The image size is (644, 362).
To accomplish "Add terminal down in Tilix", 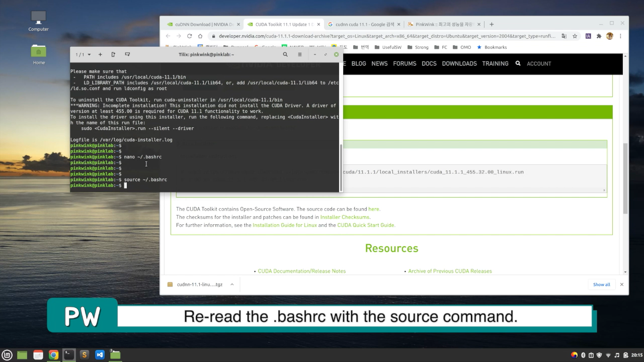I will 127,54.
